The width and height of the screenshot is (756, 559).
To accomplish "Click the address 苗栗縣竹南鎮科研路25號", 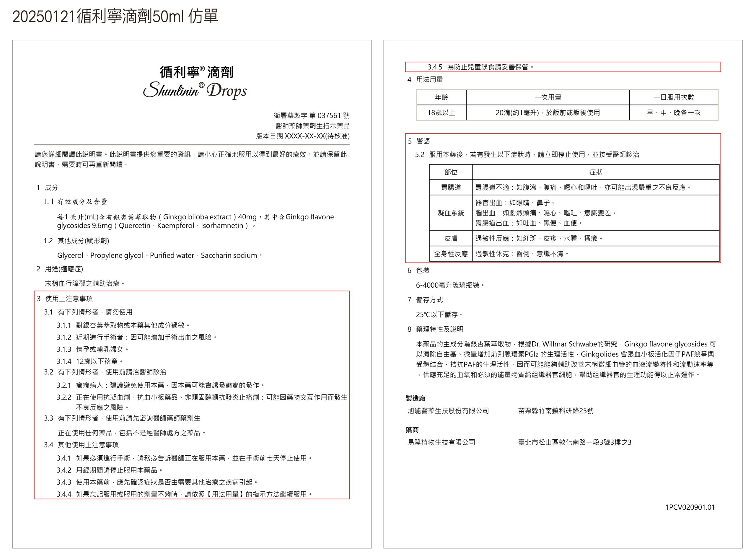I will [556, 411].
